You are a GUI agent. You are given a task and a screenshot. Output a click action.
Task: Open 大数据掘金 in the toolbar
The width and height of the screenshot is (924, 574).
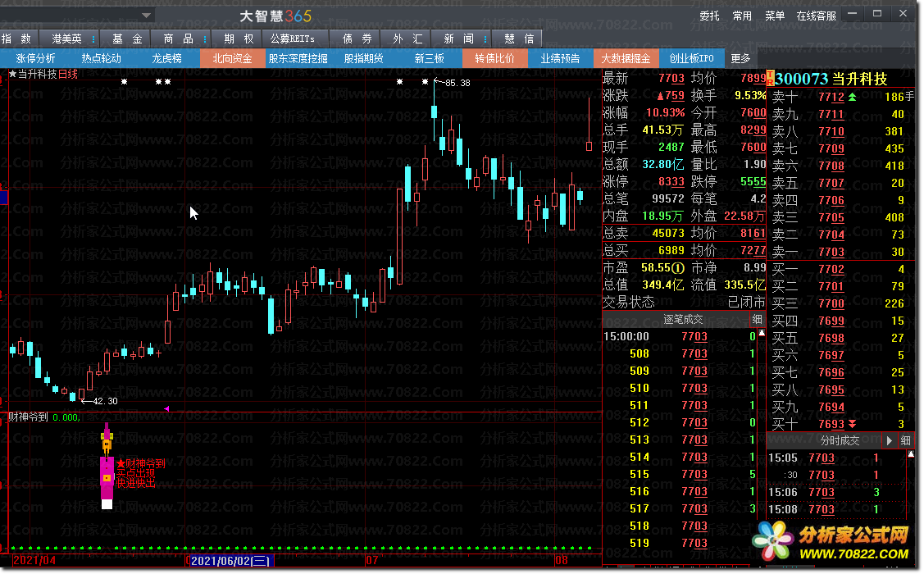coord(626,58)
